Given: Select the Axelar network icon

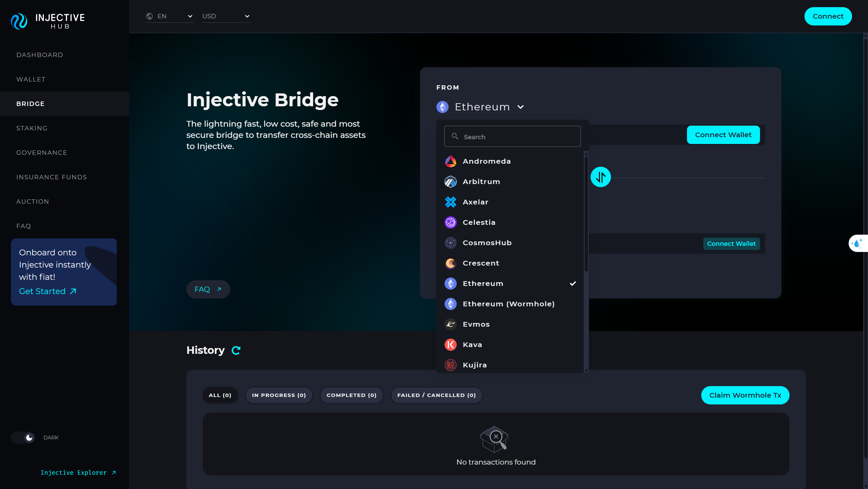Looking at the screenshot, I should [451, 202].
